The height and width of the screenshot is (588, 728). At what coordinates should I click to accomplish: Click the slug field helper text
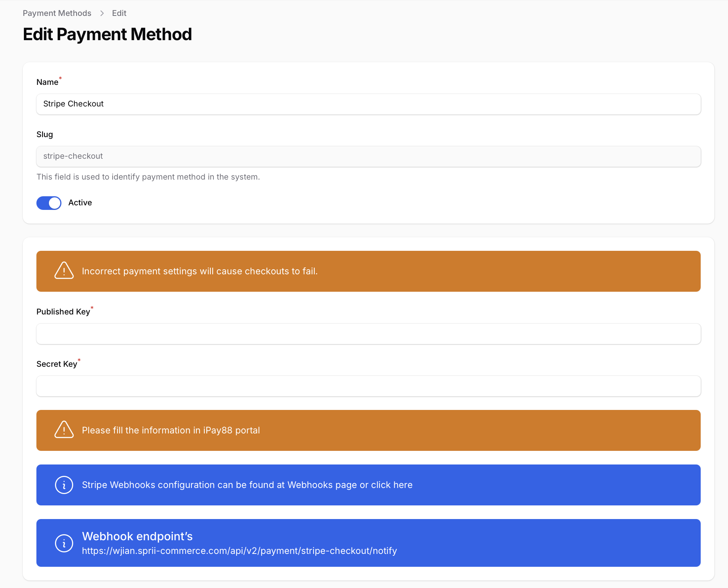coord(148,177)
